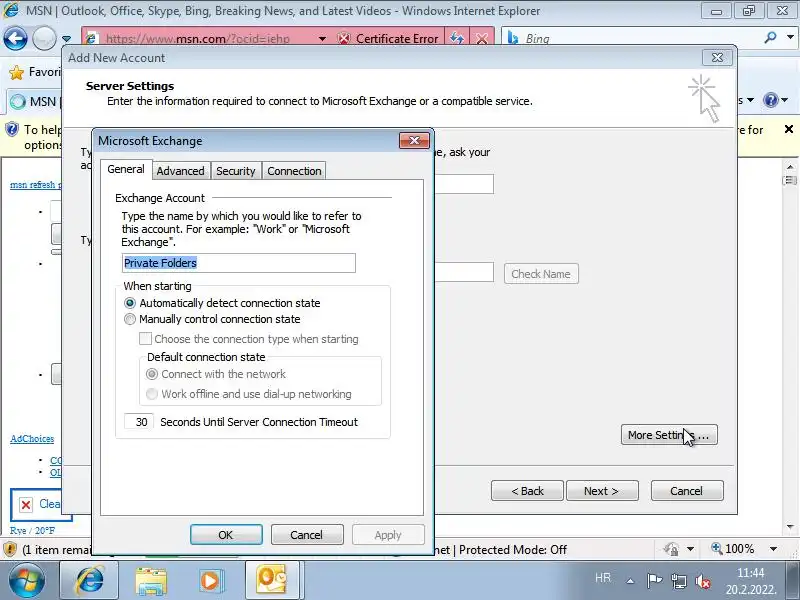
Task: Click Internet Explorer taskbar icon
Action: pyautogui.click(x=89, y=580)
